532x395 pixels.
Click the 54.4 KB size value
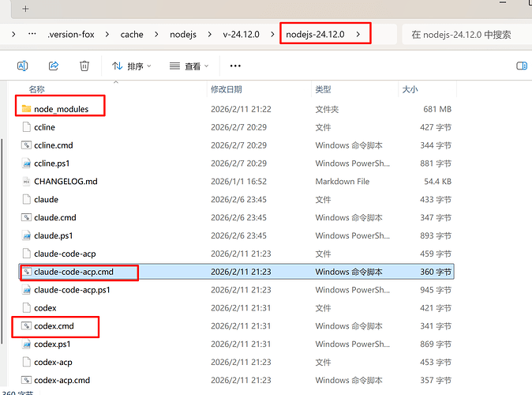coord(438,182)
